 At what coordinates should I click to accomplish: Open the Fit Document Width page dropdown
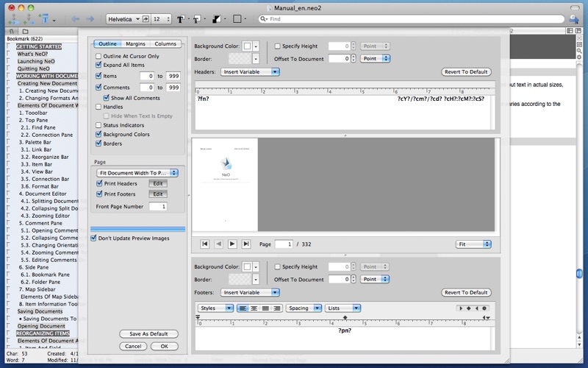[137, 173]
